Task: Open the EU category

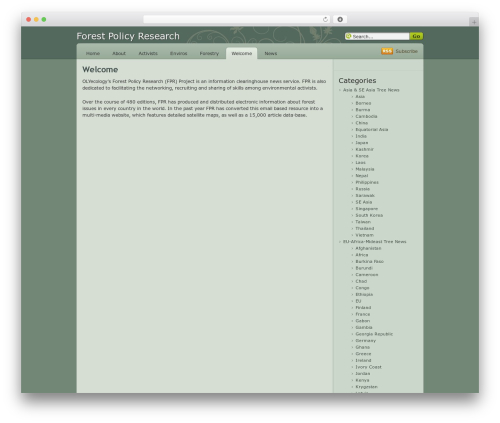Action: point(358,301)
